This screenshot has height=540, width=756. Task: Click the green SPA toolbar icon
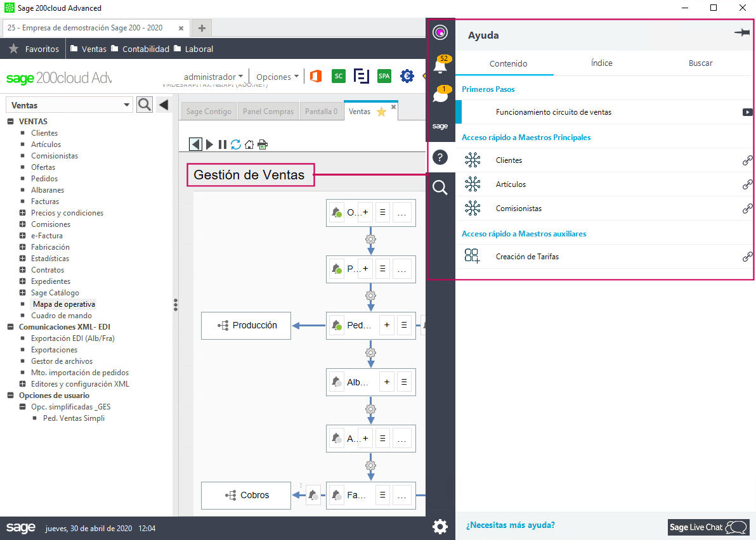384,76
